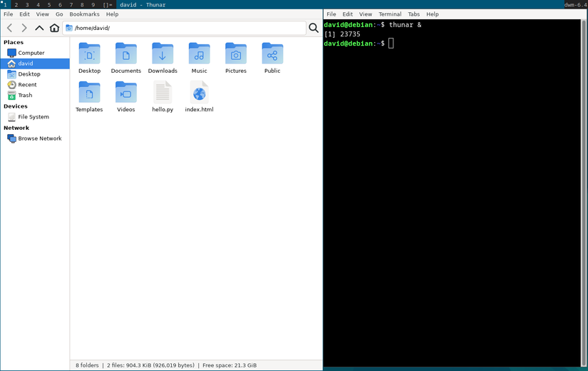Select the Public folder icon
This screenshot has width=588, height=371.
(272, 54)
